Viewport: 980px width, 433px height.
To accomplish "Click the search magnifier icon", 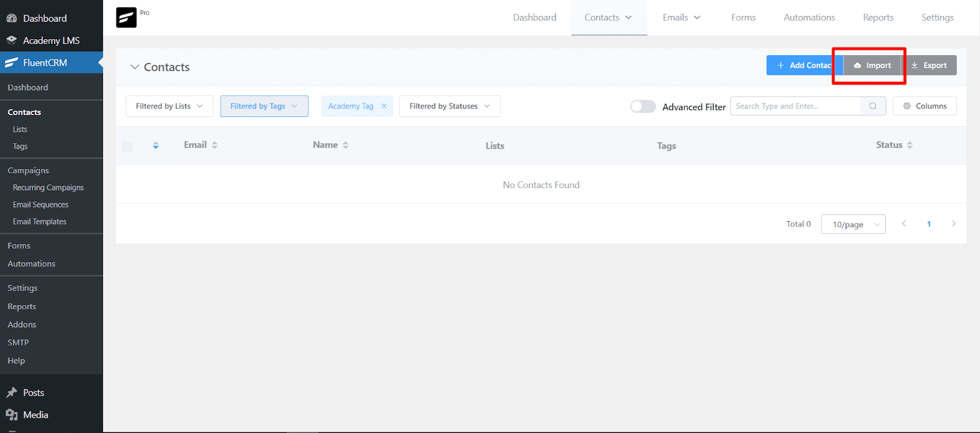I will [x=873, y=106].
